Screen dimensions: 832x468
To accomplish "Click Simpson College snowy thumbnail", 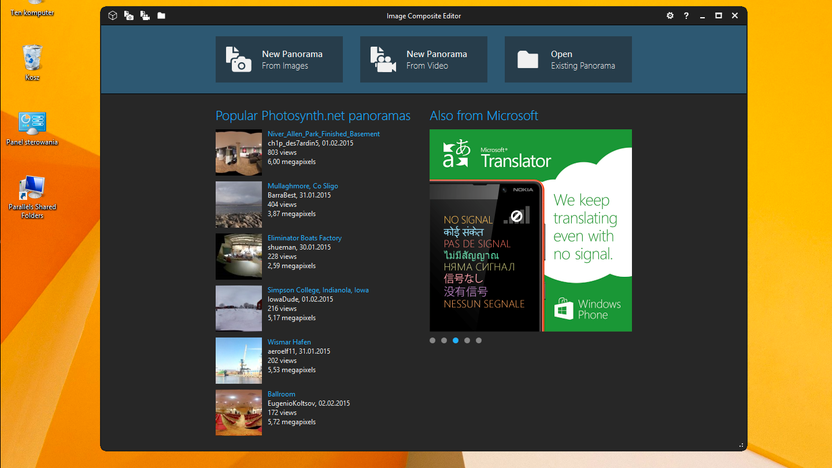I will pos(239,308).
